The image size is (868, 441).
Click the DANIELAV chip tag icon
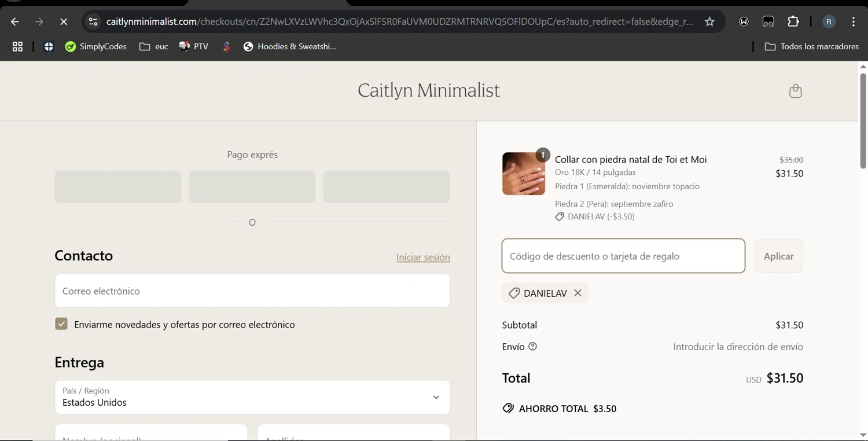[x=514, y=293]
